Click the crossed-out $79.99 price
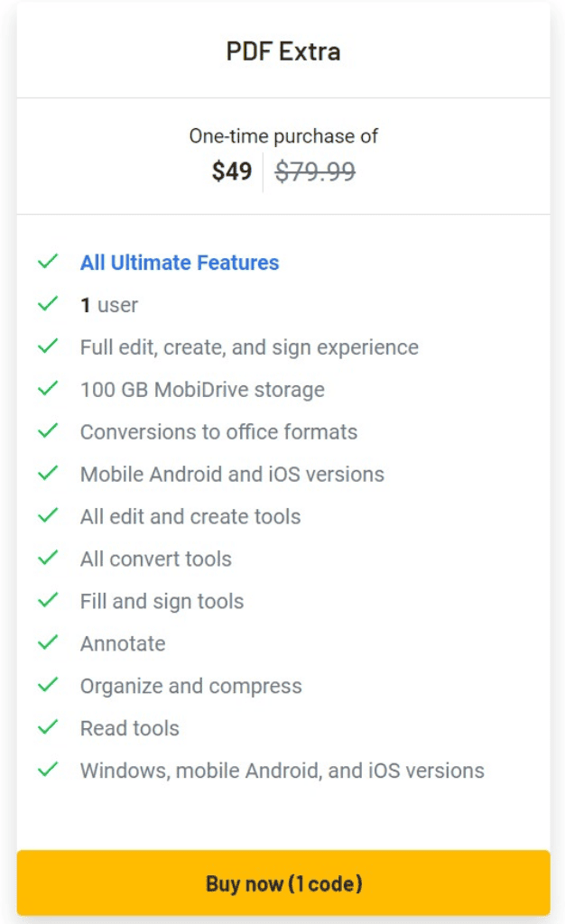Image resolution: width=565 pixels, height=924 pixels. (x=315, y=171)
